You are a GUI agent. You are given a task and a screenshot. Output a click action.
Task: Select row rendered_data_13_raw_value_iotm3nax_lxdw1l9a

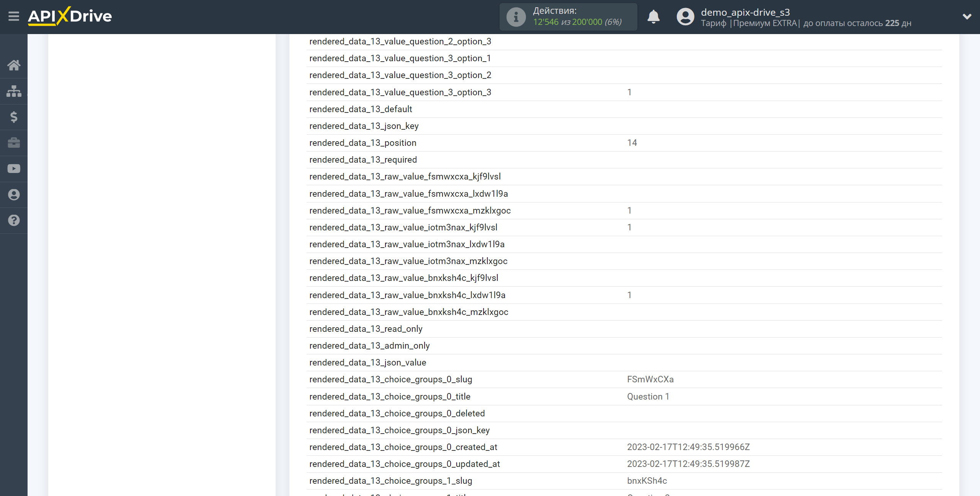pyautogui.click(x=624, y=244)
